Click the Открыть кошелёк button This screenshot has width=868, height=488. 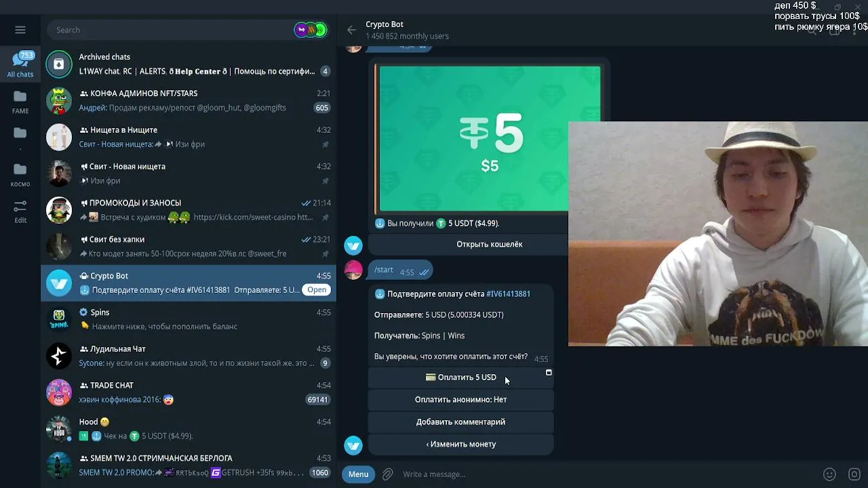pos(490,244)
